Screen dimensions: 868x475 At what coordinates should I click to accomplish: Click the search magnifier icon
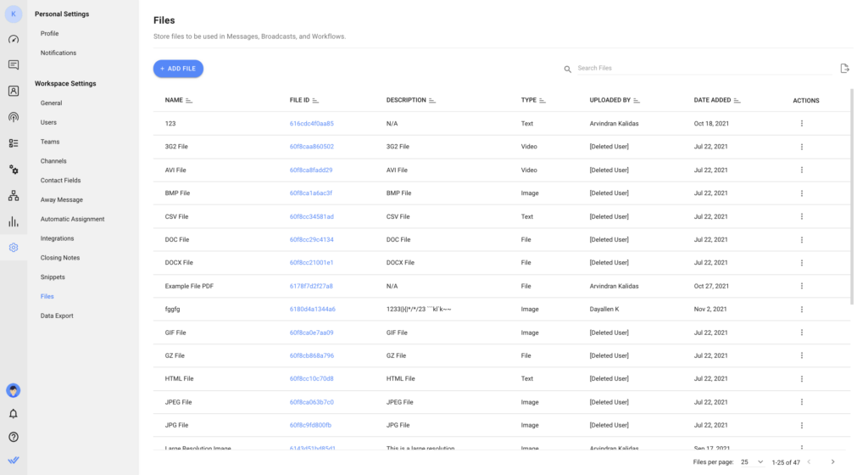point(567,70)
